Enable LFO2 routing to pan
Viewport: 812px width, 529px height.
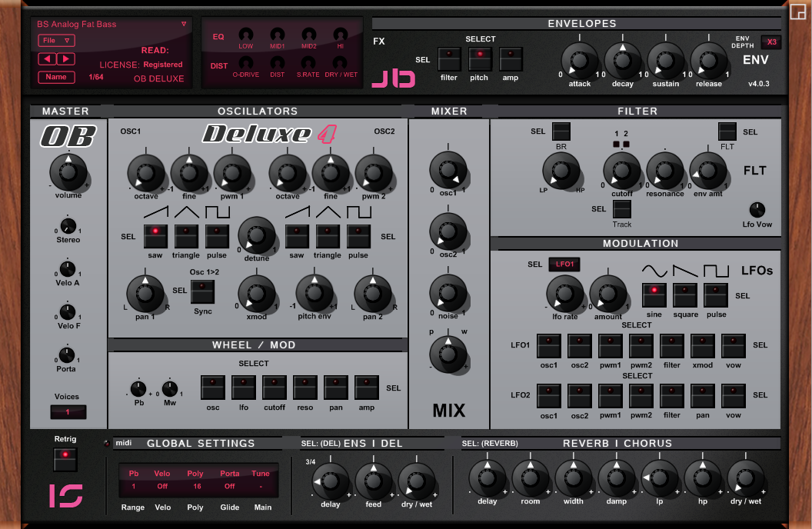pyautogui.click(x=703, y=396)
